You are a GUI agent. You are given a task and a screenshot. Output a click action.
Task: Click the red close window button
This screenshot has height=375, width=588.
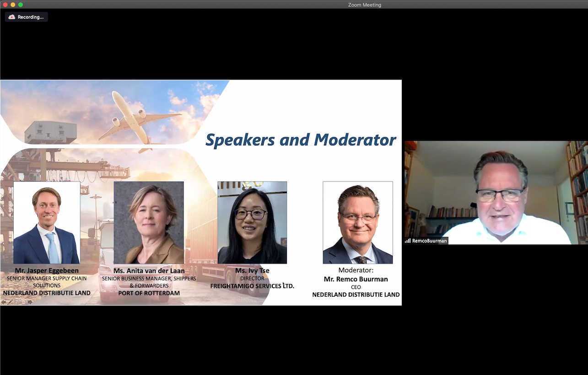click(5, 5)
